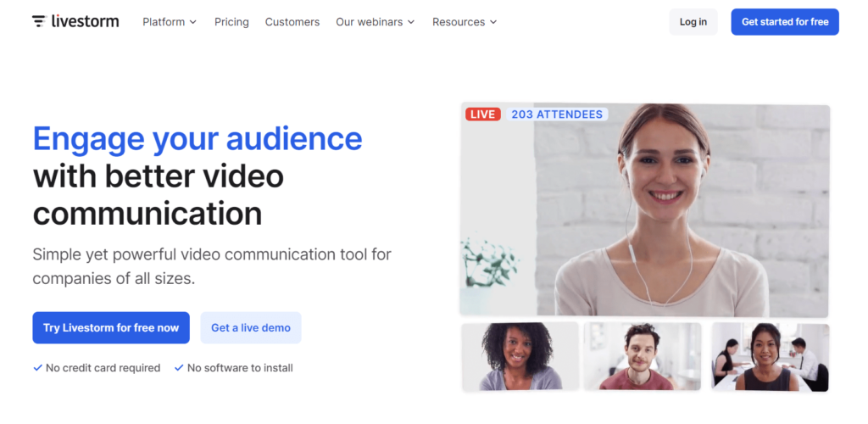Click the Livestorm logo icon
Image resolution: width=868 pixels, height=424 pixels.
click(x=39, y=21)
